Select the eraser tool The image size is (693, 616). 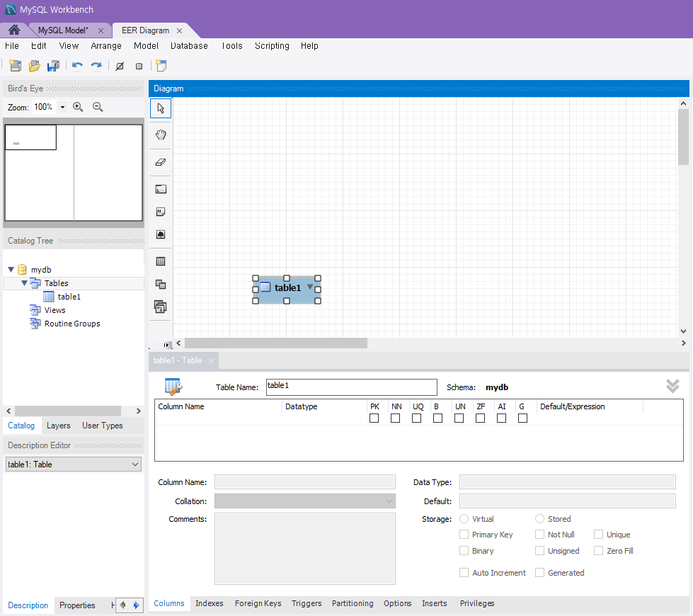(161, 162)
